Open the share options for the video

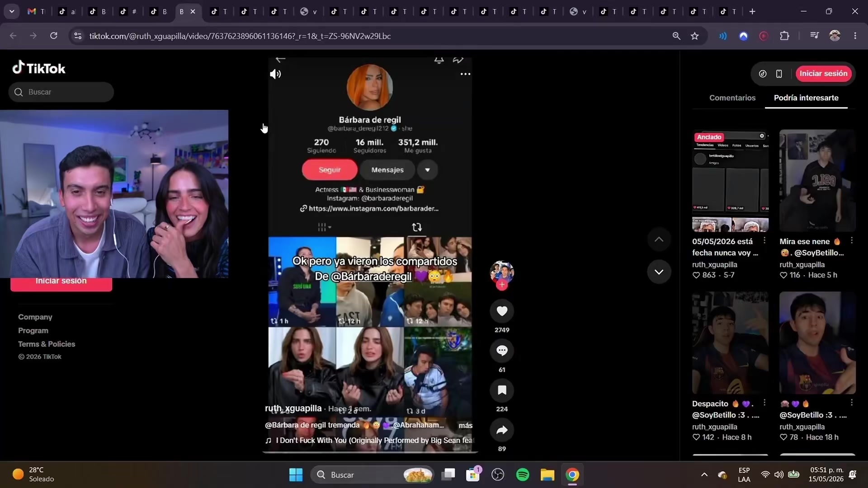tap(502, 430)
